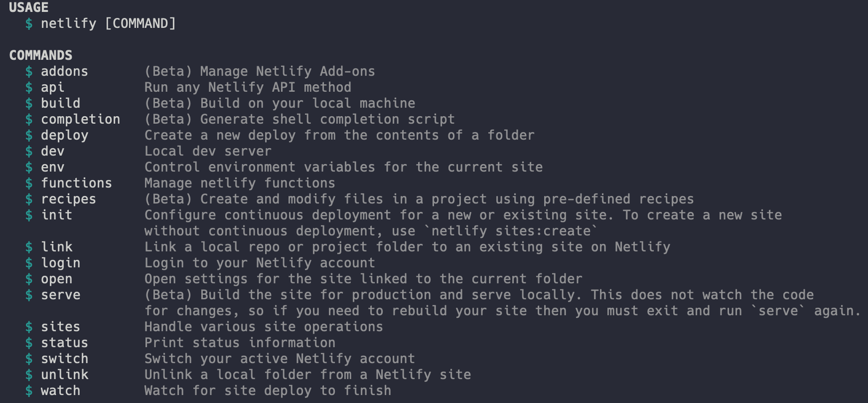This screenshot has height=403, width=868.
Task: Click the unlink command name
Action: pyautogui.click(x=65, y=375)
